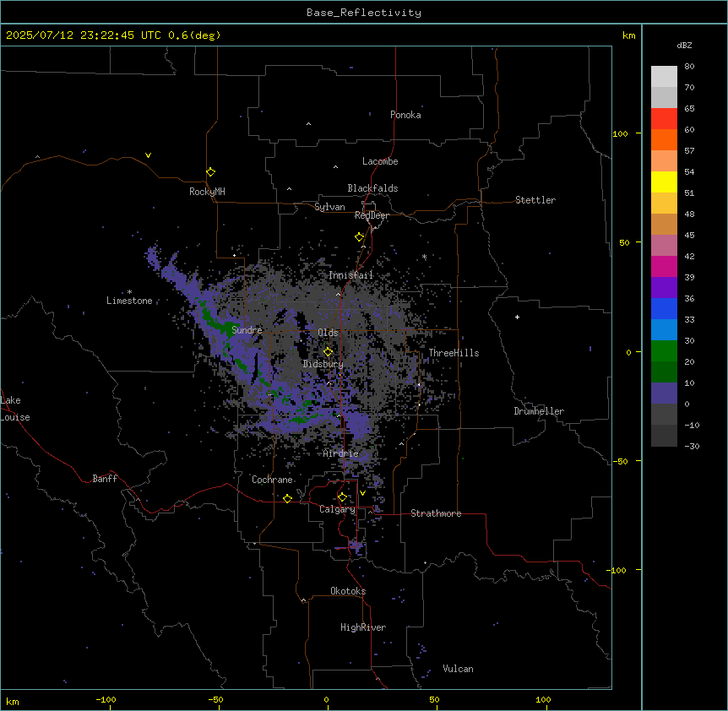This screenshot has height=711, width=728.
Task: Select the magenta 39-42 dBZ legend swatch
Action: (x=664, y=266)
